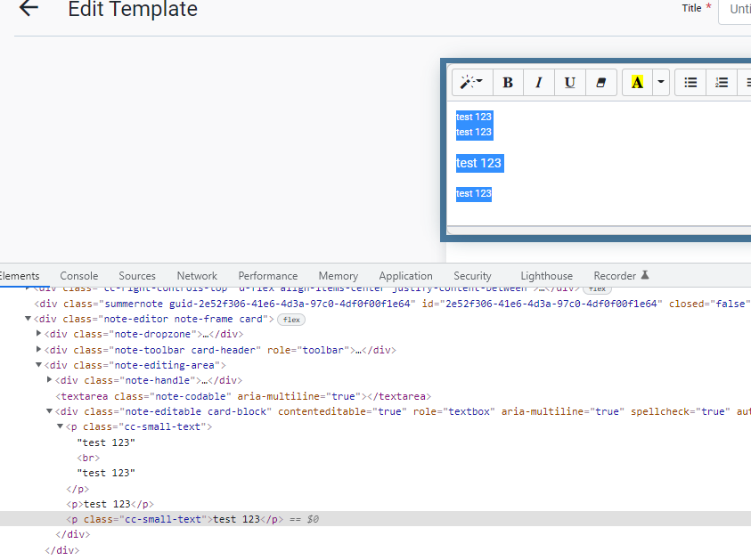Switch to the Console tab
The height and width of the screenshot is (560, 751).
79,276
